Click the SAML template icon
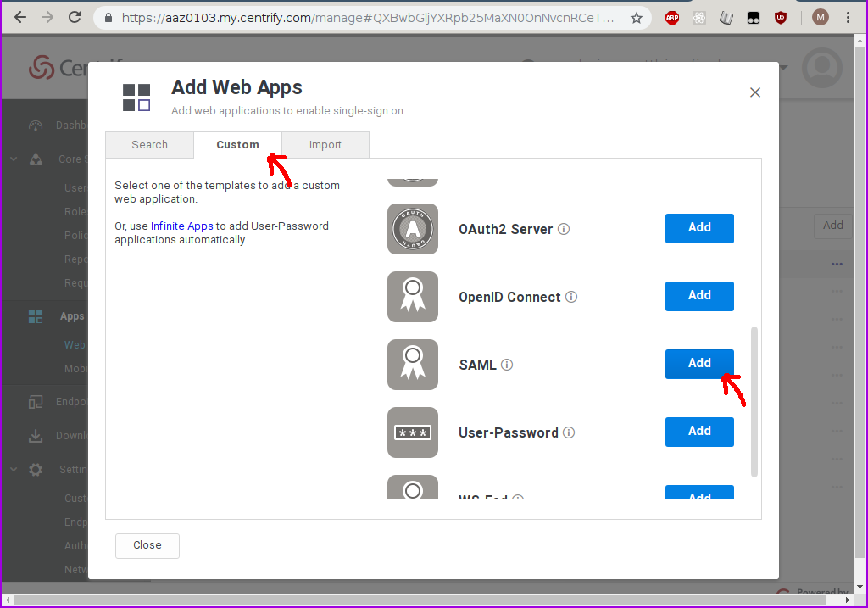The width and height of the screenshot is (868, 608). tap(413, 365)
